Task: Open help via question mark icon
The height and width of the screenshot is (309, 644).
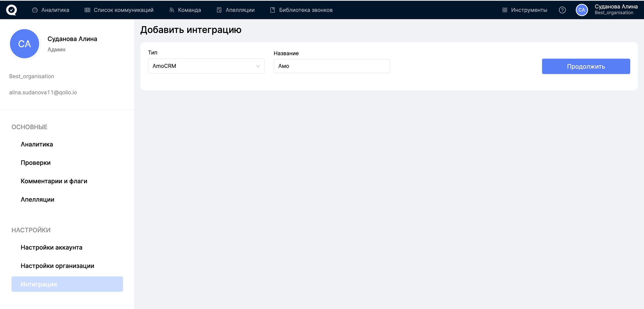Action: pos(562,10)
